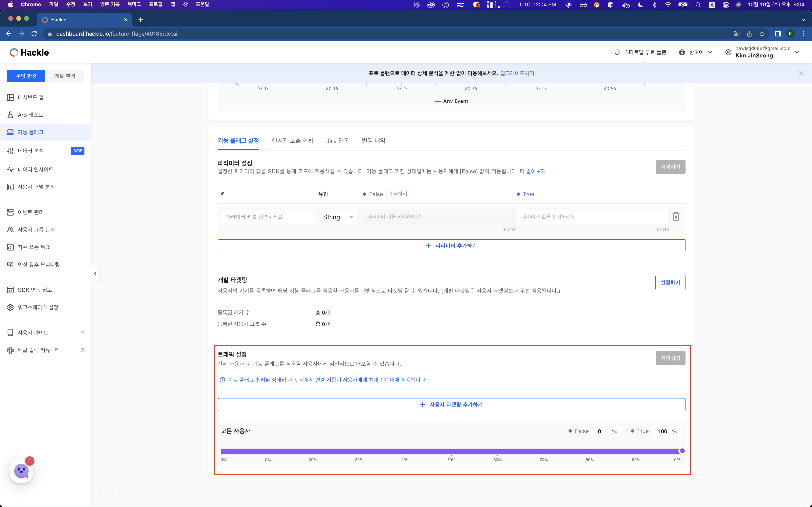Image resolution: width=812 pixels, height=507 pixels.
Task: Open the chatbot widget with the notification badge
Action: 21,471
